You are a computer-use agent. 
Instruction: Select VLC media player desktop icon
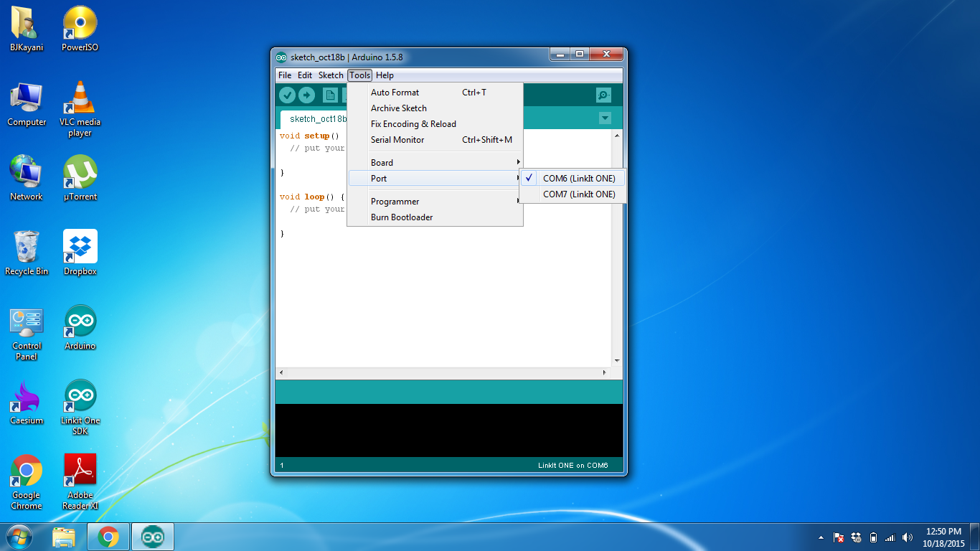click(80, 109)
